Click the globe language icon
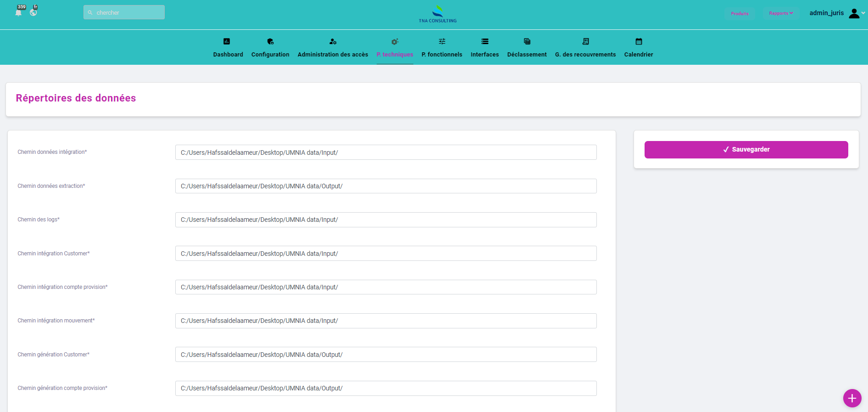Viewport: 868px width, 412px height. point(33,12)
